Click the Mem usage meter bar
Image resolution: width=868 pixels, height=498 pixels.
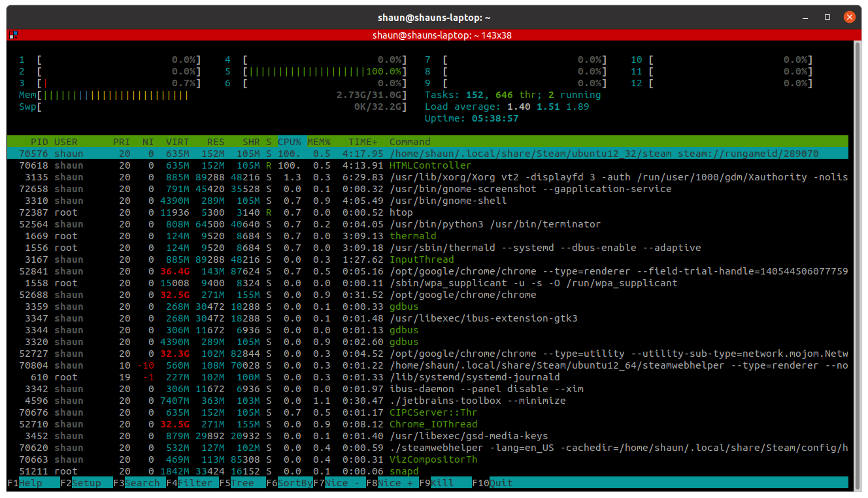tap(212, 95)
